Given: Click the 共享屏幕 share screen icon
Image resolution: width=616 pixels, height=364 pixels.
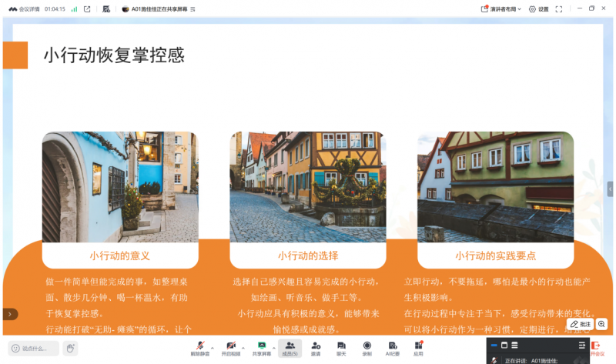Looking at the screenshot, I should point(262,347).
